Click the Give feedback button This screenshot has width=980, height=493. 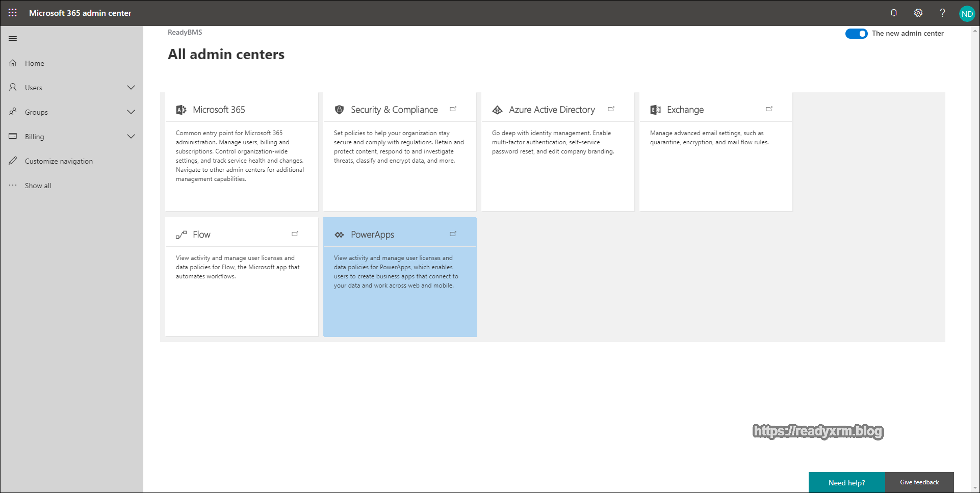pyautogui.click(x=919, y=482)
